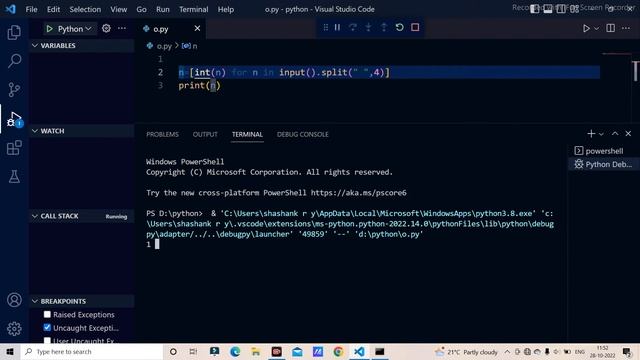Viewport: 640px width, 360px height.
Task: Split the editor right
Action: pyautogui.click(x=611, y=28)
